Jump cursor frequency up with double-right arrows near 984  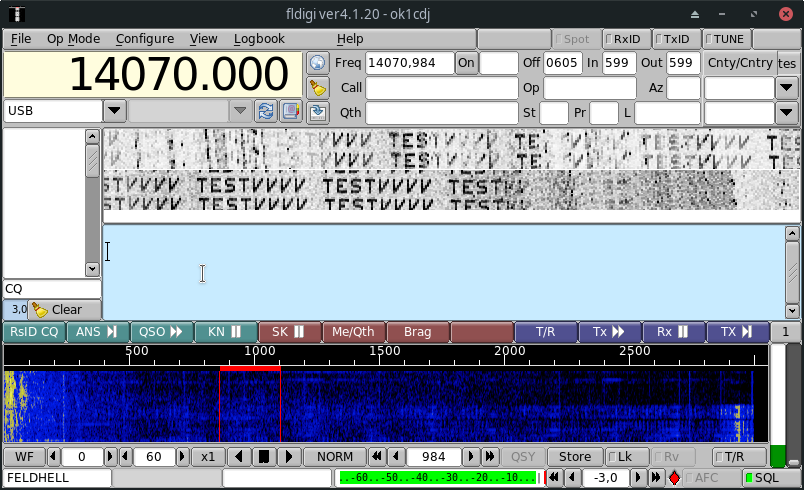489,457
